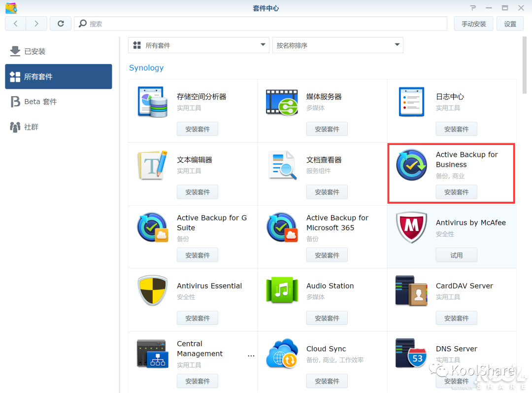This screenshot has width=532, height=393.
Task: Open the Storage Analyzer (存储空间分析器) package icon
Action: point(152,102)
